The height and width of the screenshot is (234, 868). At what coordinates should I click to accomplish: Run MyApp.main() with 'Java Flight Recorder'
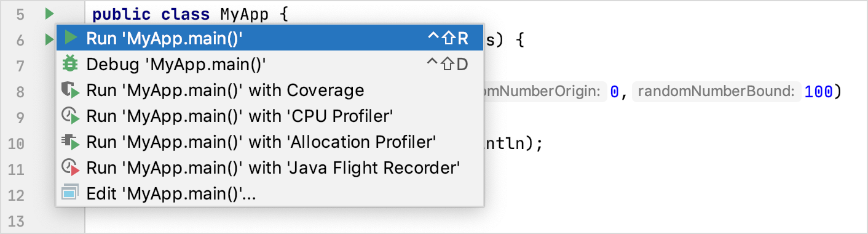click(x=269, y=167)
